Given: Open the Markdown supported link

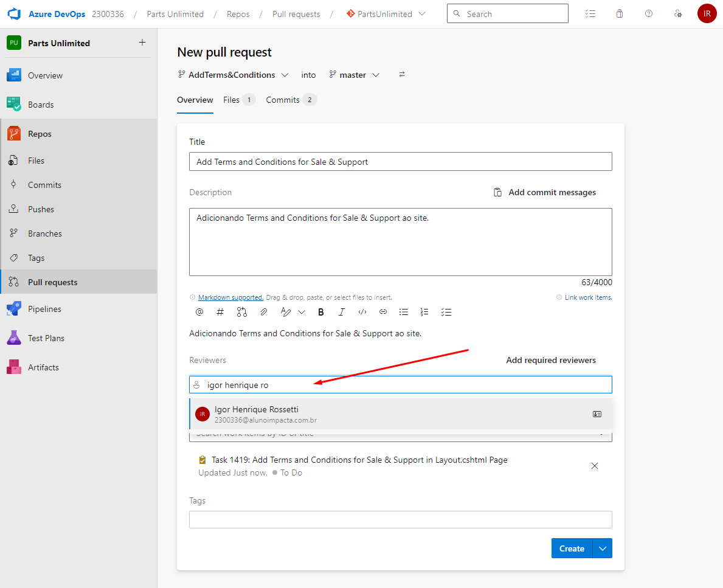Looking at the screenshot, I should [230, 297].
